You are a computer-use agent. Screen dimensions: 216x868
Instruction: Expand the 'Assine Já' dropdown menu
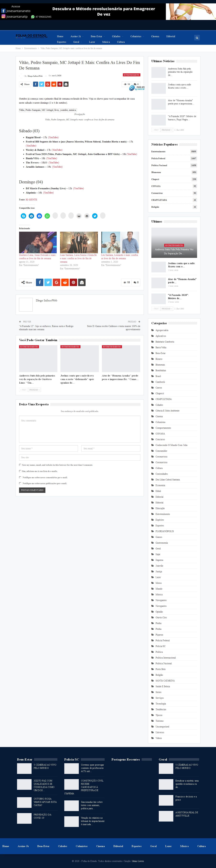click(x=76, y=36)
